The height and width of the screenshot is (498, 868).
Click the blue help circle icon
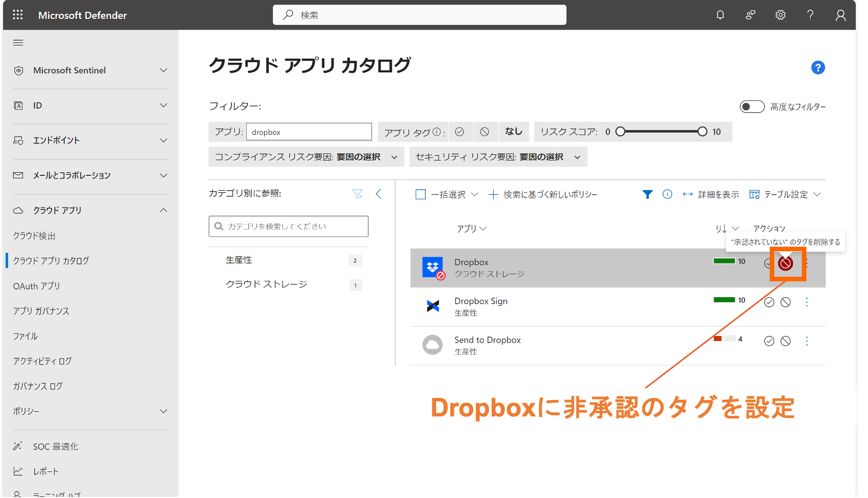pos(818,67)
